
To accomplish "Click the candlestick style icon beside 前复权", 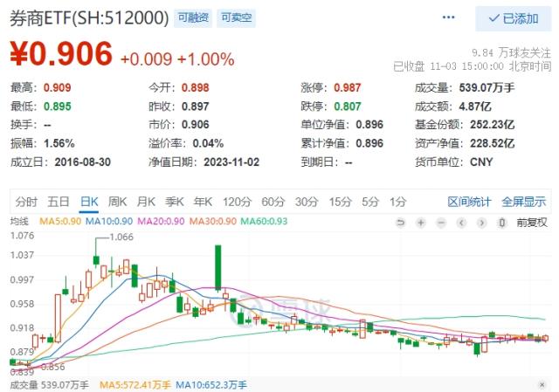I will coord(502,224).
